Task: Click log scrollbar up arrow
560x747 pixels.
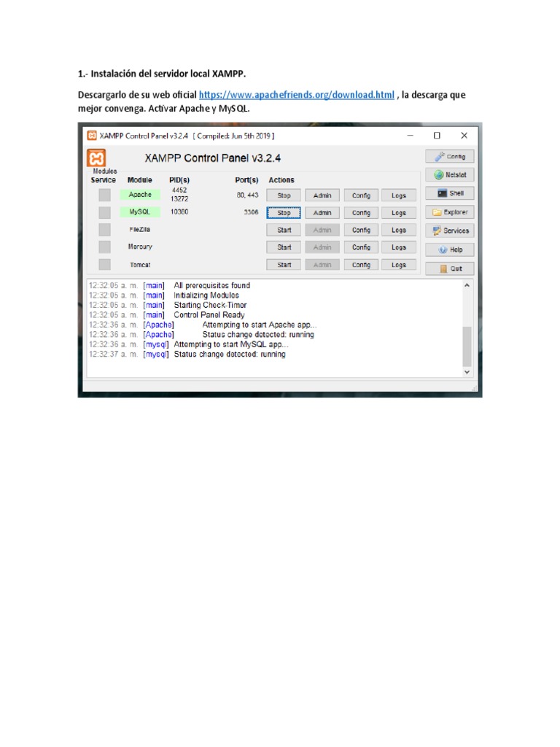Action: [467, 285]
